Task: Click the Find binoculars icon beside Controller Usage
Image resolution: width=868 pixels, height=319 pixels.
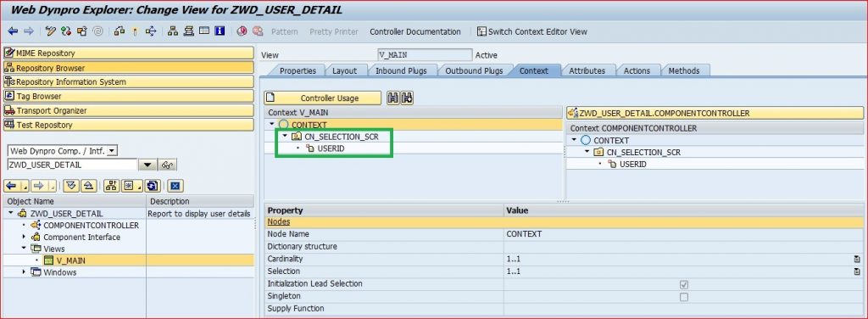Action: (x=393, y=98)
